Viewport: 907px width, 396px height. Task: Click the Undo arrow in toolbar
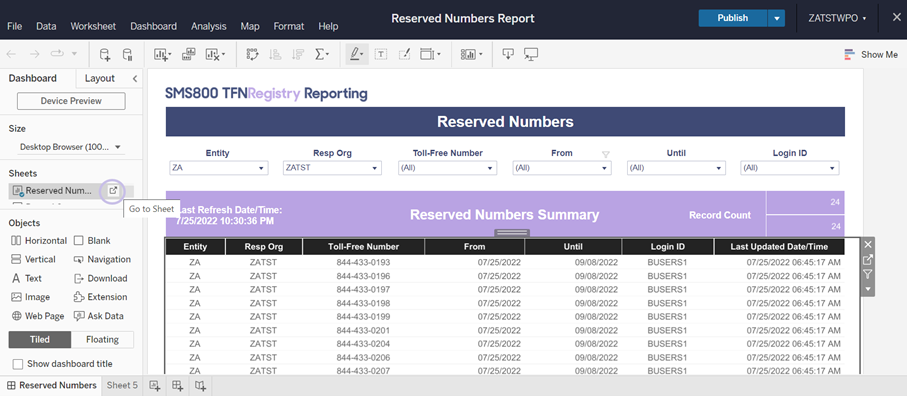click(x=12, y=54)
